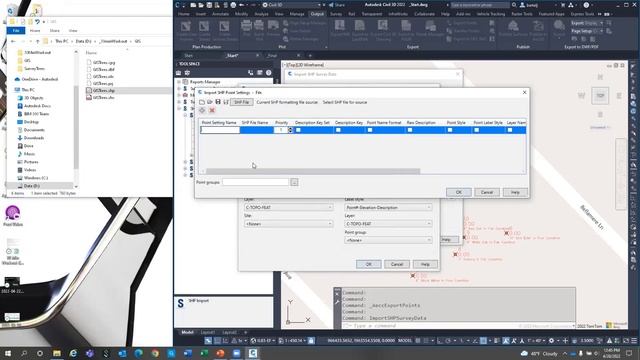Click the up arrow in File Explorer address bar
This screenshot has height=360, width=640.
(x=38, y=41)
